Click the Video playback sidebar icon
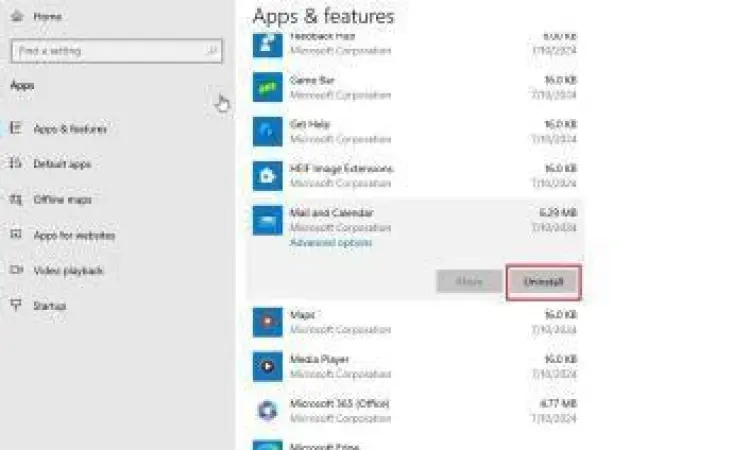The width and height of the screenshot is (750, 450). tap(16, 270)
